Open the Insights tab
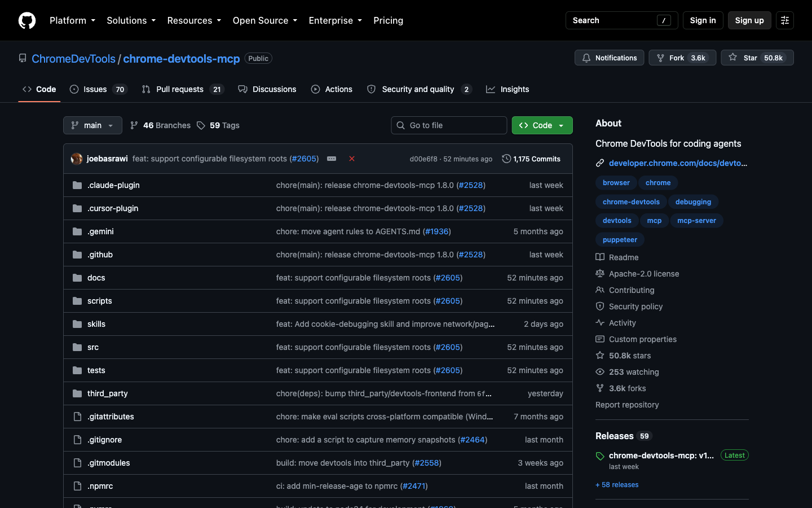The image size is (812, 508). tap(507, 89)
